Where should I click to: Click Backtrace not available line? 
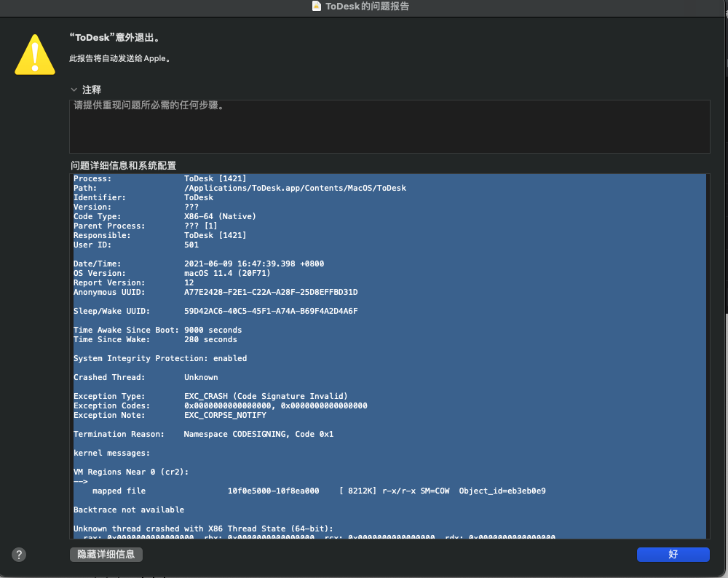tap(129, 510)
